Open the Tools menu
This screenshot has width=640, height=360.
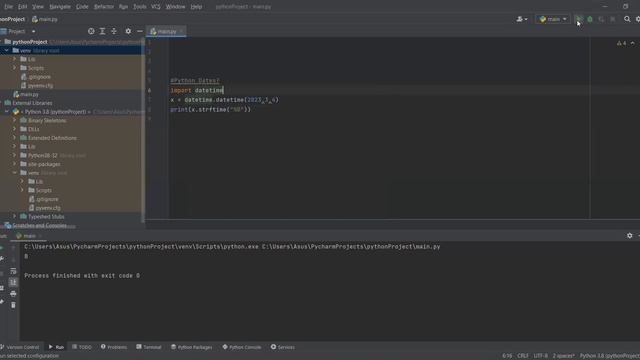coord(140,7)
